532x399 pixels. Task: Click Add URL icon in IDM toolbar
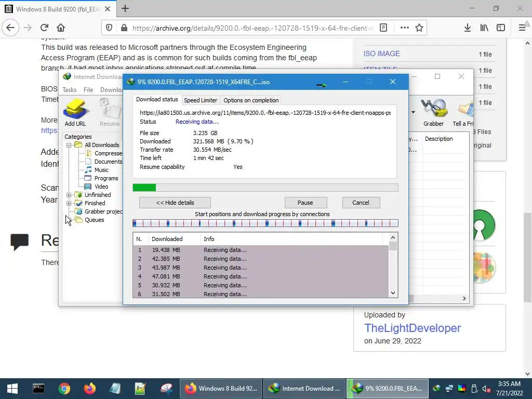coord(75,112)
